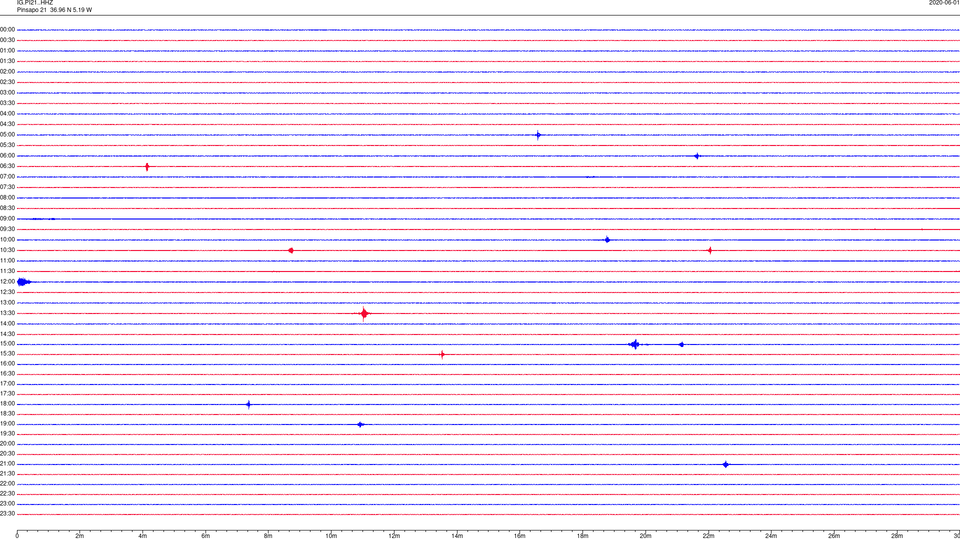Viewport: 960px width, 540px height.
Task: Click the 12:00 time label
Action: [7, 282]
